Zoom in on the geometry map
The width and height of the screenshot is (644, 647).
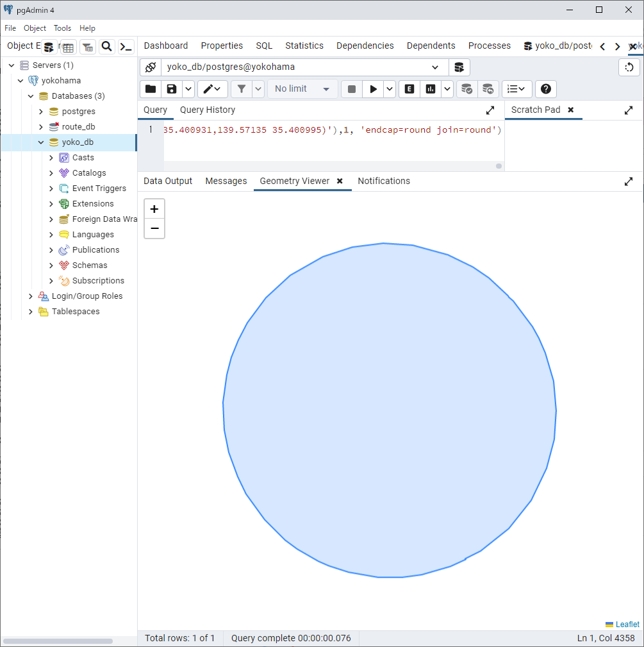point(154,209)
